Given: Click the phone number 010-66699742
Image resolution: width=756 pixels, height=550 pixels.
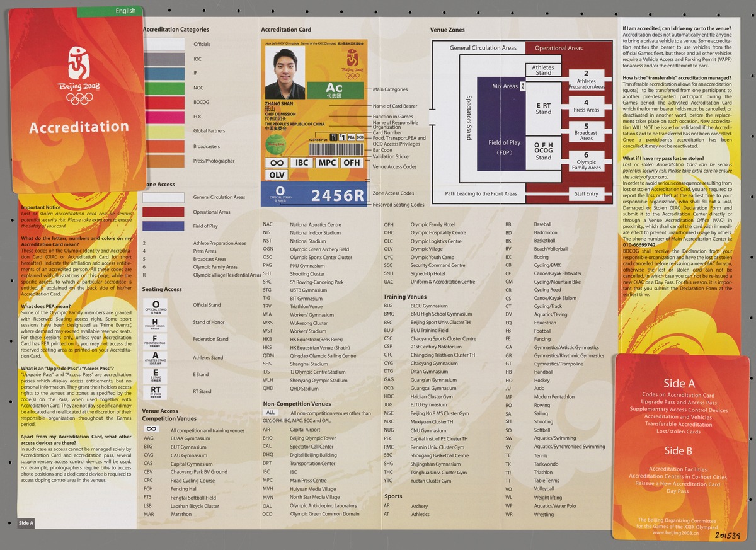Looking at the screenshot, I should point(638,244).
